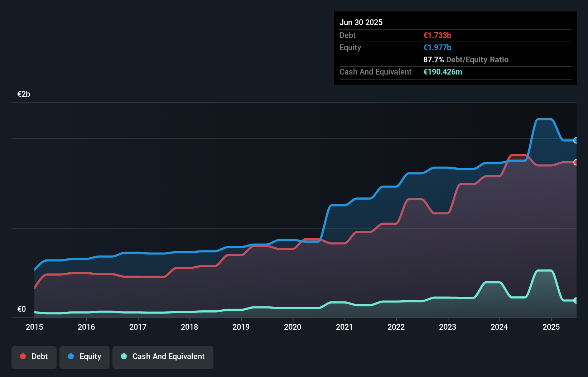The width and height of the screenshot is (588, 377).
Task: Select the 2020 year label on the x-axis
Action: tap(293, 327)
